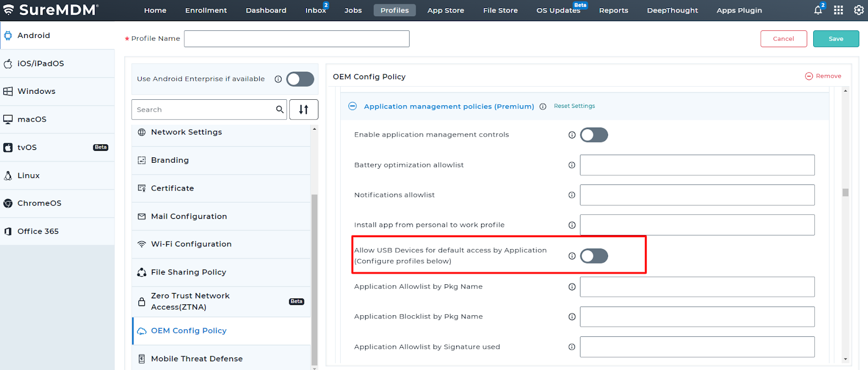Screen dimensions: 868x370
Task: Toggle Allow USB Devices for default access
Action: [x=594, y=256]
